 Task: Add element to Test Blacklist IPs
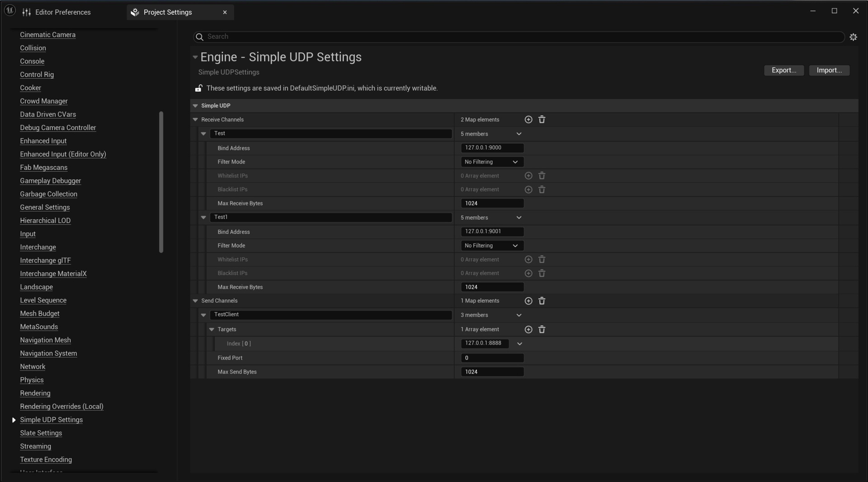(x=528, y=190)
